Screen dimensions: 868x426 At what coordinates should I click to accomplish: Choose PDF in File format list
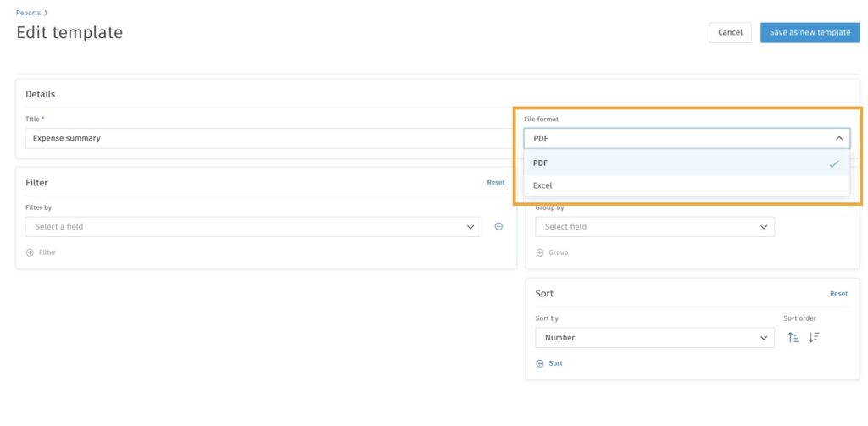(x=687, y=163)
